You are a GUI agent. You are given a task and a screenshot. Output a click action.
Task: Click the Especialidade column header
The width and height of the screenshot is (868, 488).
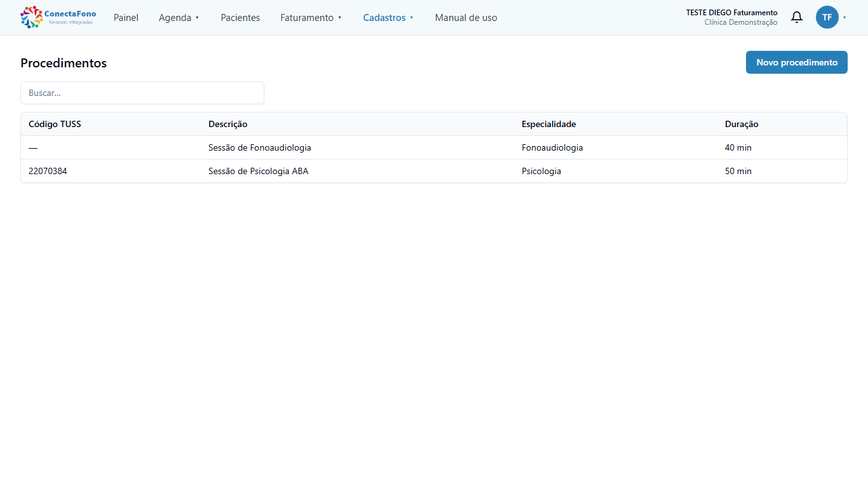point(548,124)
